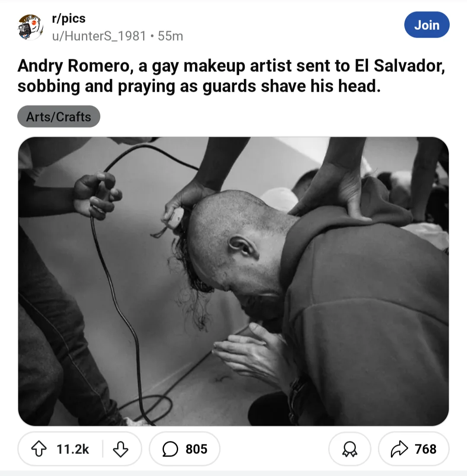Upvote the Andry Romero post
The image size is (467, 476).
(x=39, y=449)
